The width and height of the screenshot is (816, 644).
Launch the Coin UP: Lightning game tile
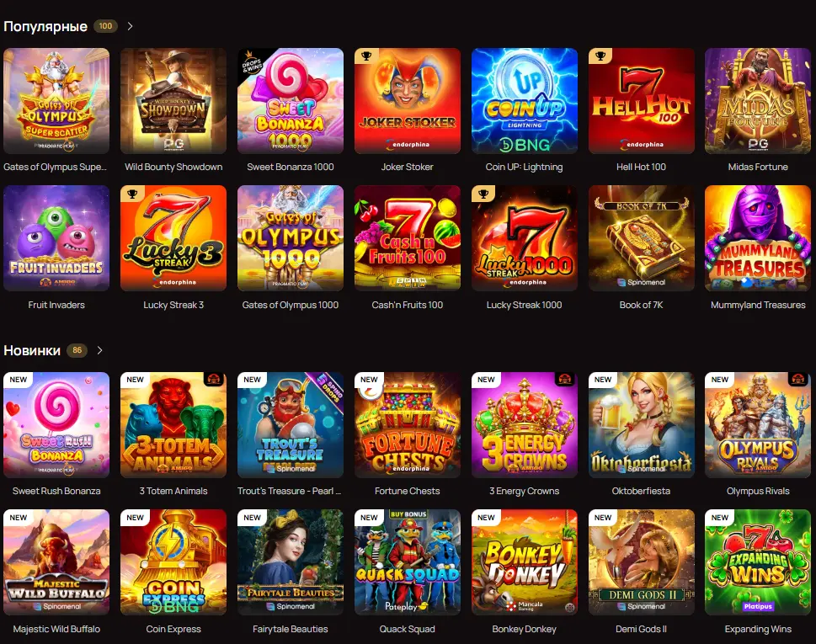(524, 101)
